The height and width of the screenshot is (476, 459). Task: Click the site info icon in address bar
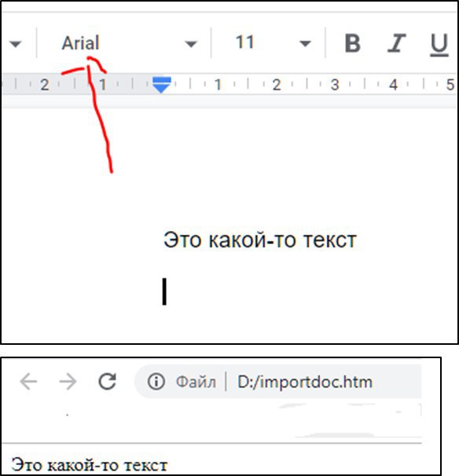(x=156, y=381)
